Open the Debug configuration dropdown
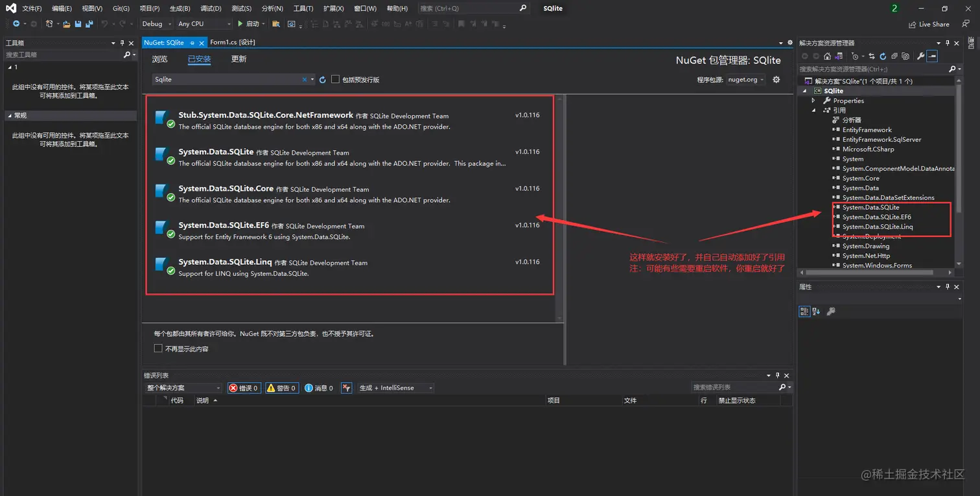Image resolution: width=980 pixels, height=496 pixels. pyautogui.click(x=157, y=24)
